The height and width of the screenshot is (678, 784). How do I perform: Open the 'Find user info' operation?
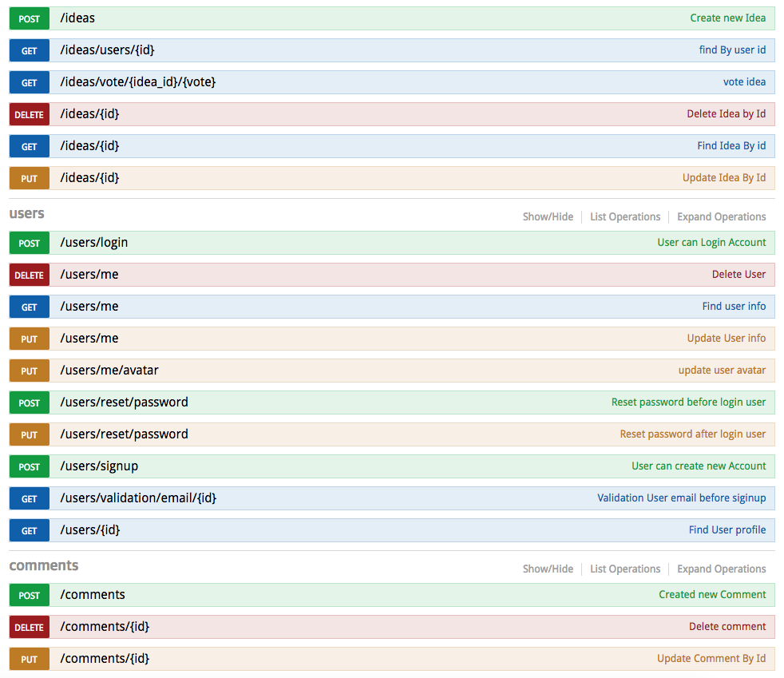[734, 307]
